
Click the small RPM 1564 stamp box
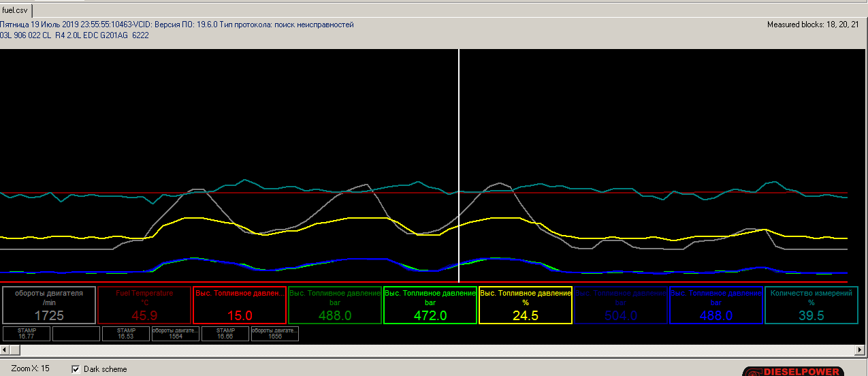coord(176,333)
